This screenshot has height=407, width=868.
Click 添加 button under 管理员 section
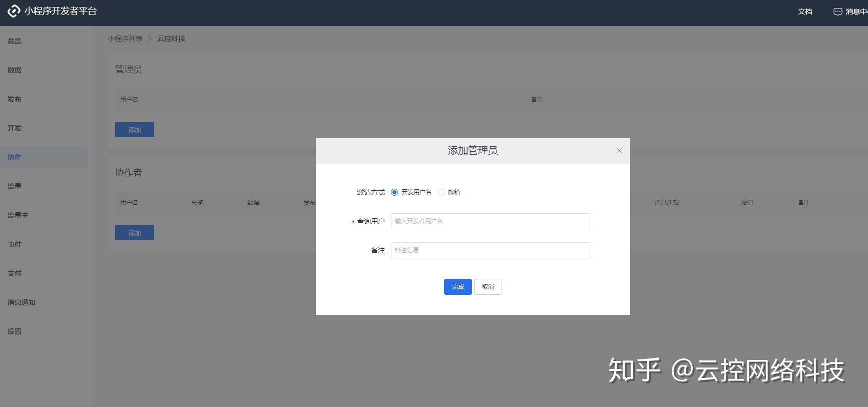pos(135,130)
